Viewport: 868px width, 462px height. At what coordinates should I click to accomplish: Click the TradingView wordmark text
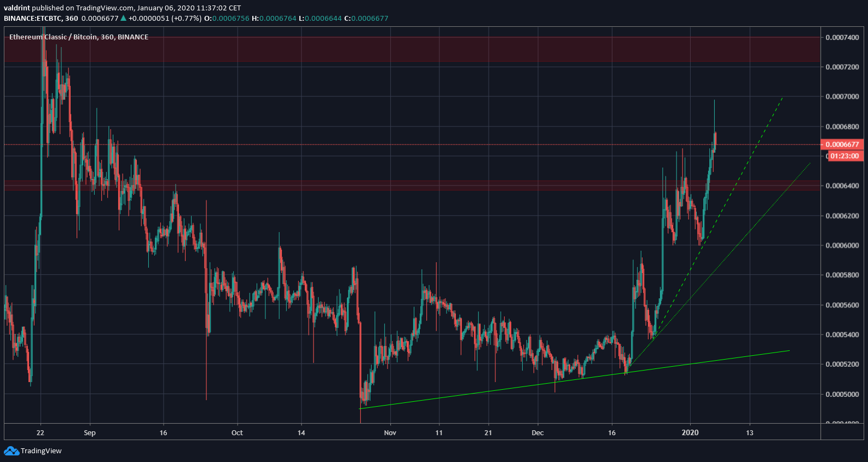pyautogui.click(x=41, y=451)
